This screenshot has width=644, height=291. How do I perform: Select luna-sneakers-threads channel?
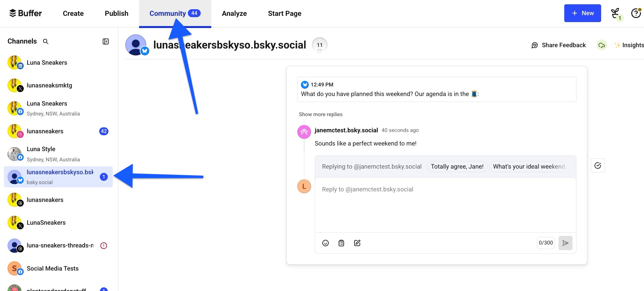pos(58,245)
